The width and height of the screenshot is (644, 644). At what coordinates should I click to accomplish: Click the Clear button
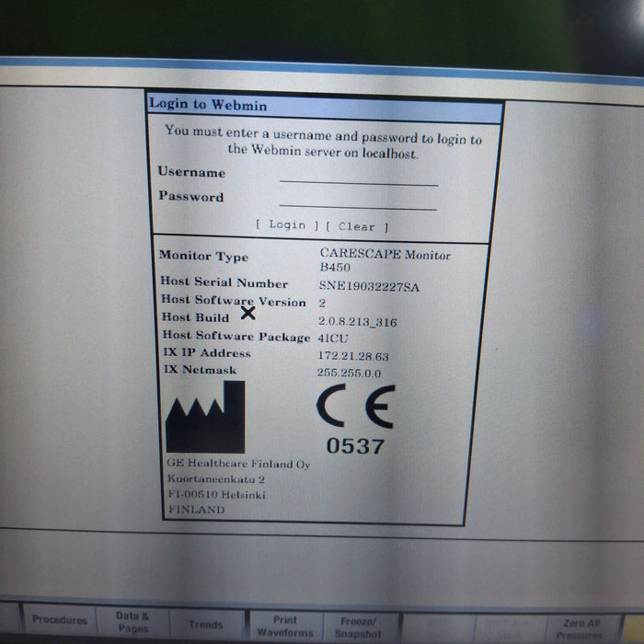357,226
